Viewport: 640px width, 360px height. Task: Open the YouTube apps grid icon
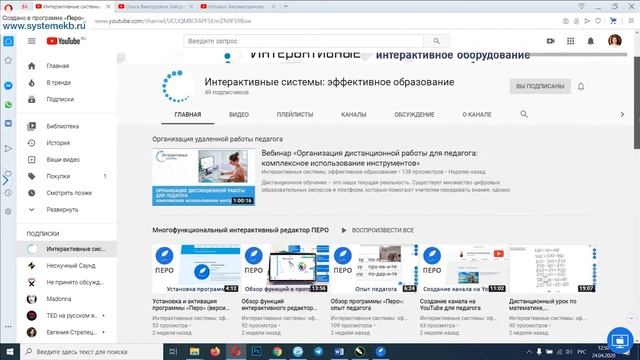571,41
